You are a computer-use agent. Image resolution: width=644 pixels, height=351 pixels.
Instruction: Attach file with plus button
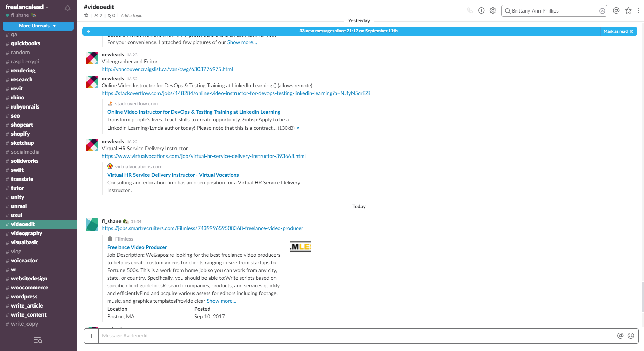pos(91,336)
